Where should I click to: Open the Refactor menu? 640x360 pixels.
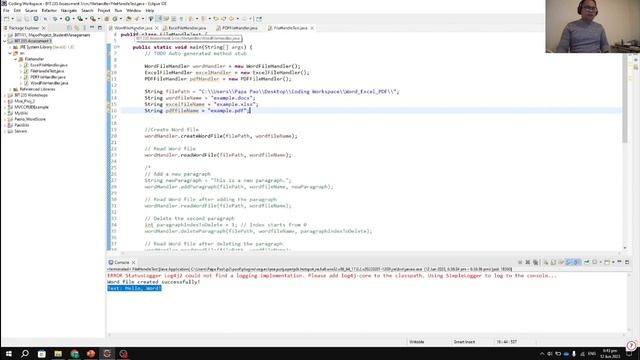pos(49,11)
